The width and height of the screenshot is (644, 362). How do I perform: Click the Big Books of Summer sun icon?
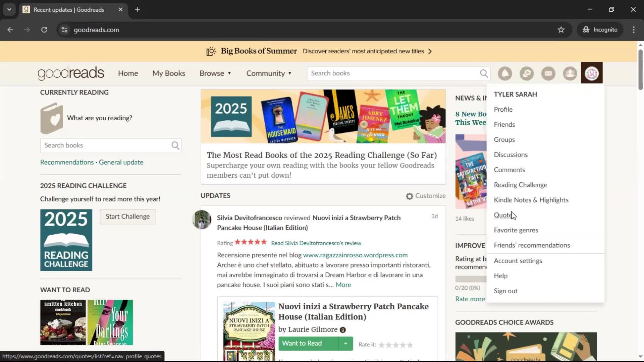tap(211, 51)
